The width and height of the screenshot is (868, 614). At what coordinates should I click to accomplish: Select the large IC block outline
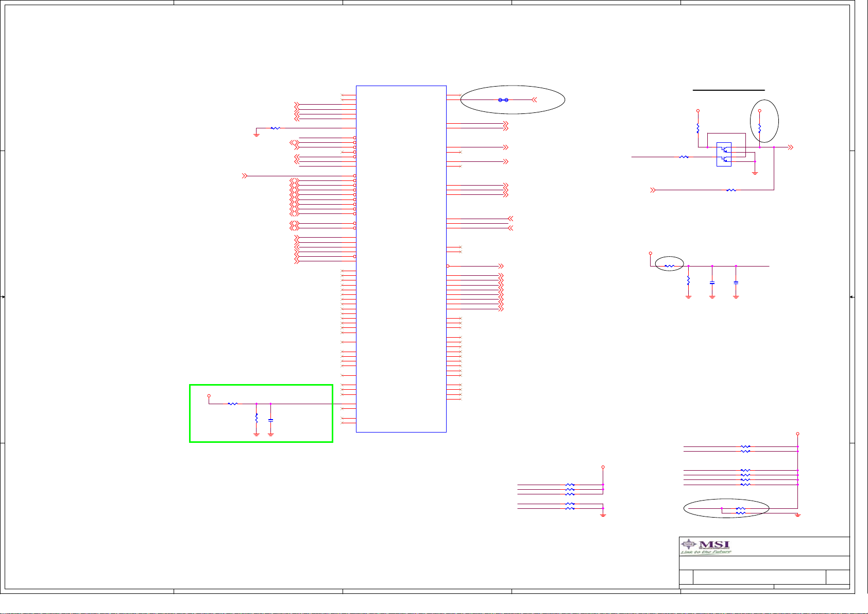pyautogui.click(x=401, y=259)
